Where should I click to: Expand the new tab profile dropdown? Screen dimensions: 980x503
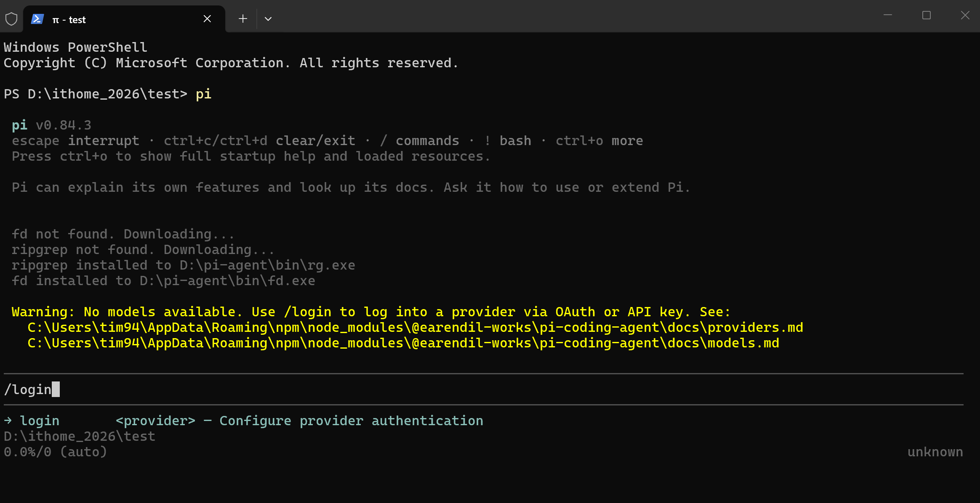tap(268, 19)
